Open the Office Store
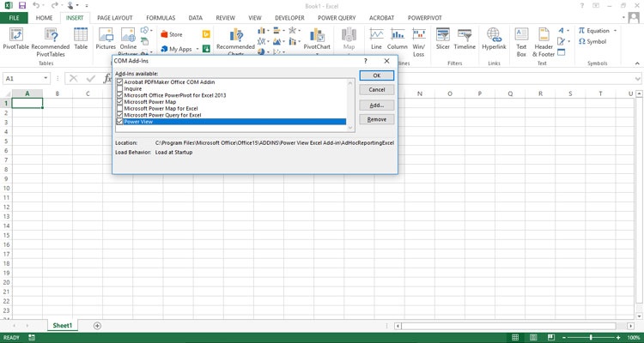Screen dimensions: 644x343 click(x=172, y=34)
